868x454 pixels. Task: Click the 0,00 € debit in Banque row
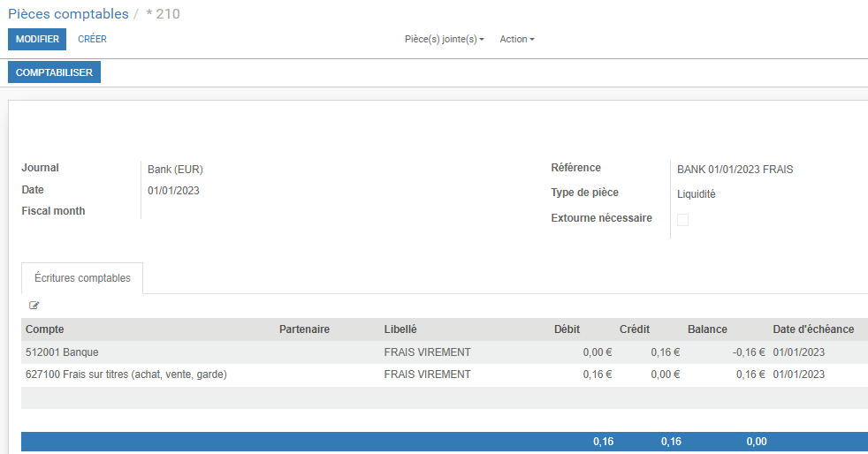598,352
